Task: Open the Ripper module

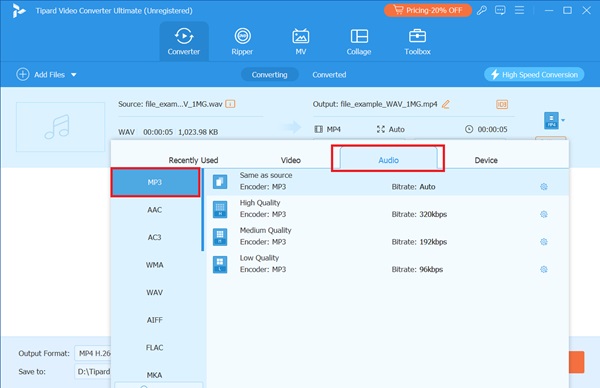Action: pos(242,41)
